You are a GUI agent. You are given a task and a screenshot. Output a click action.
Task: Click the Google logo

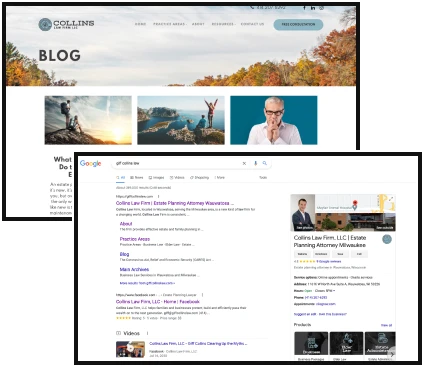(90, 163)
